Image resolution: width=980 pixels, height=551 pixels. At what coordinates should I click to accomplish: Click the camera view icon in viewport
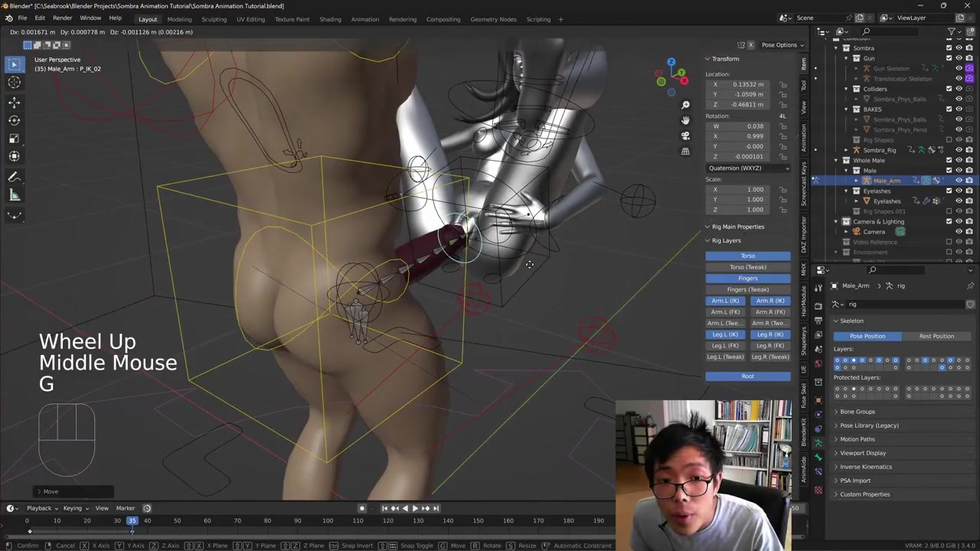[685, 135]
